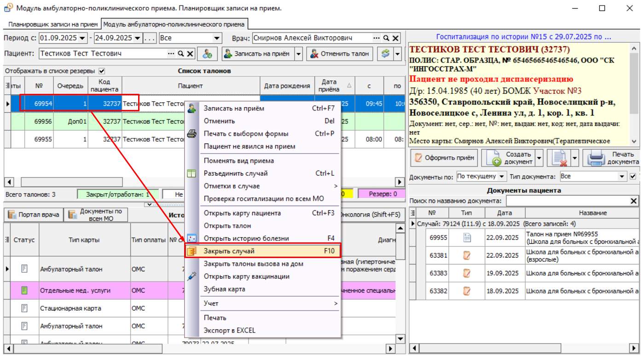Click column chooser icon in talons grid

(x=7, y=86)
